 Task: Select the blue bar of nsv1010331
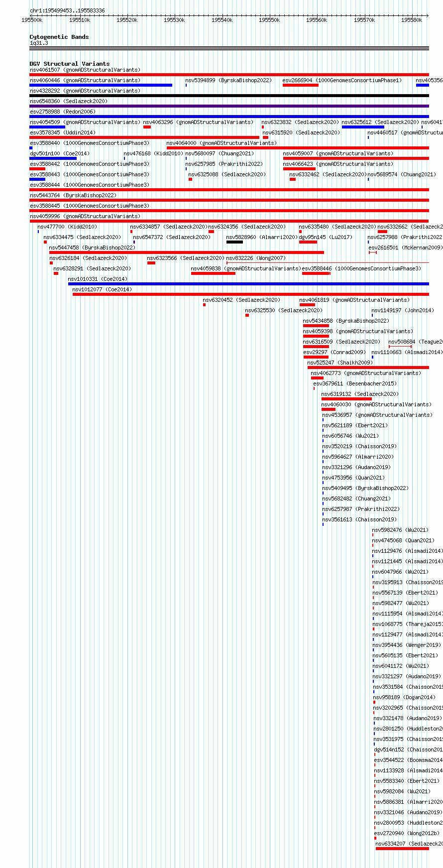coord(248,284)
